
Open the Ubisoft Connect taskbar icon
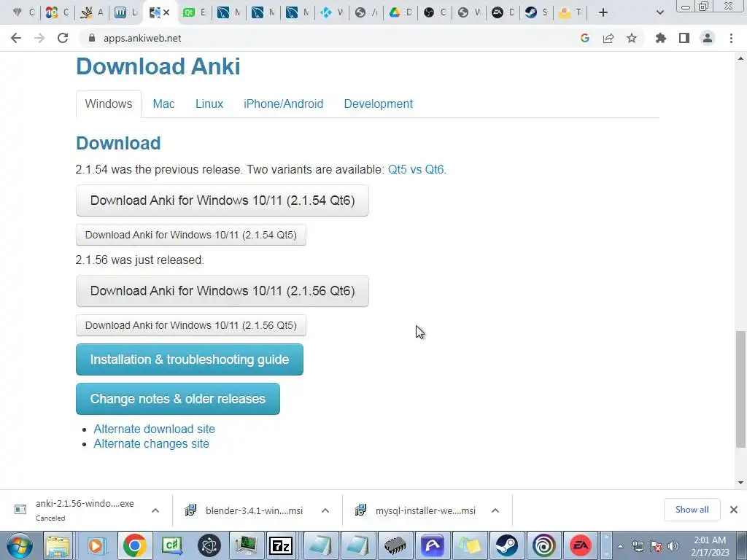543,545
